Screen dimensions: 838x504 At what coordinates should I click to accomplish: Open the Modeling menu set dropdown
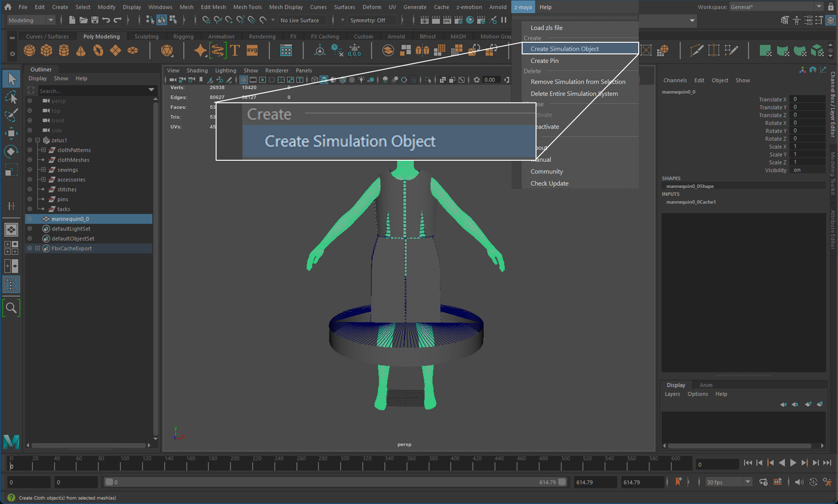pos(31,20)
